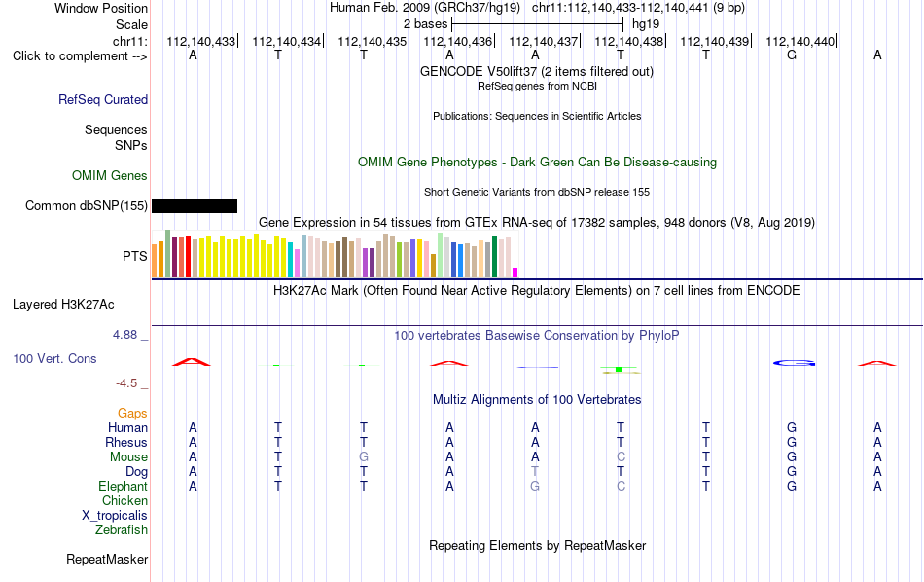
Task: Open the Layered H3K27Ac track label
Action: 63,305
